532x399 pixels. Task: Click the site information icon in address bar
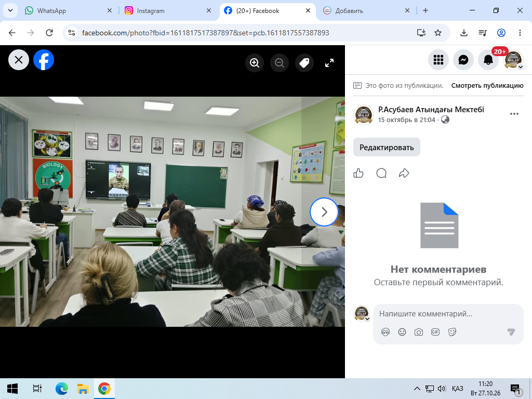(72, 33)
